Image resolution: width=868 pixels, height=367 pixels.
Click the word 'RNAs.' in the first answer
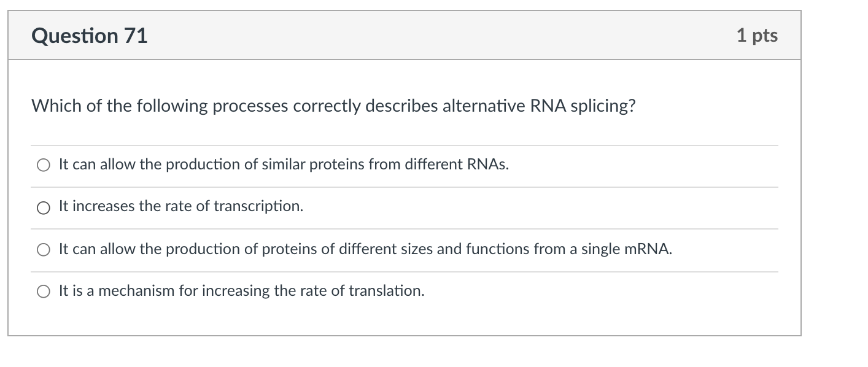[488, 164]
